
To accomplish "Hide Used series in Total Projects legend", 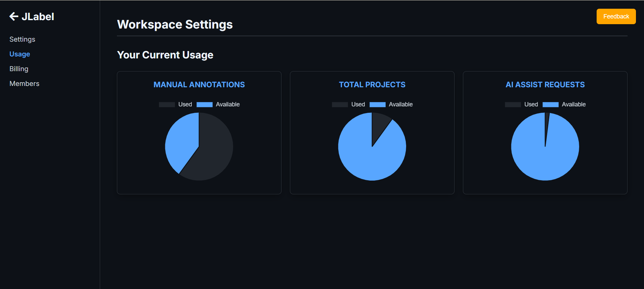I will pyautogui.click(x=348, y=104).
